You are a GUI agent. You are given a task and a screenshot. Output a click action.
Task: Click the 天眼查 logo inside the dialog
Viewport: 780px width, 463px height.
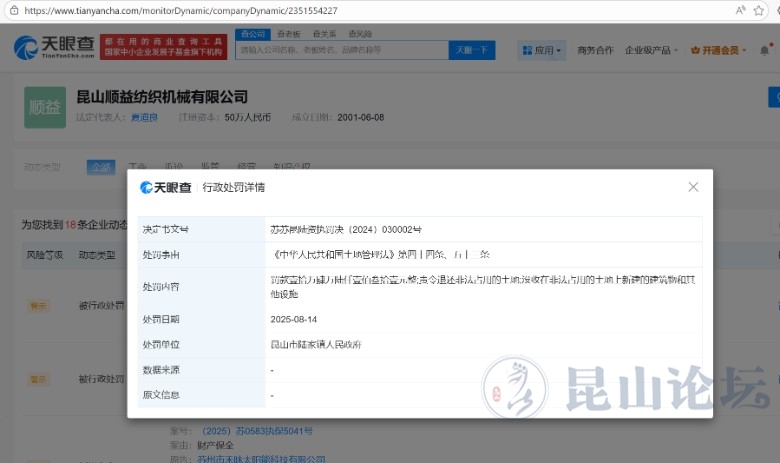point(166,187)
